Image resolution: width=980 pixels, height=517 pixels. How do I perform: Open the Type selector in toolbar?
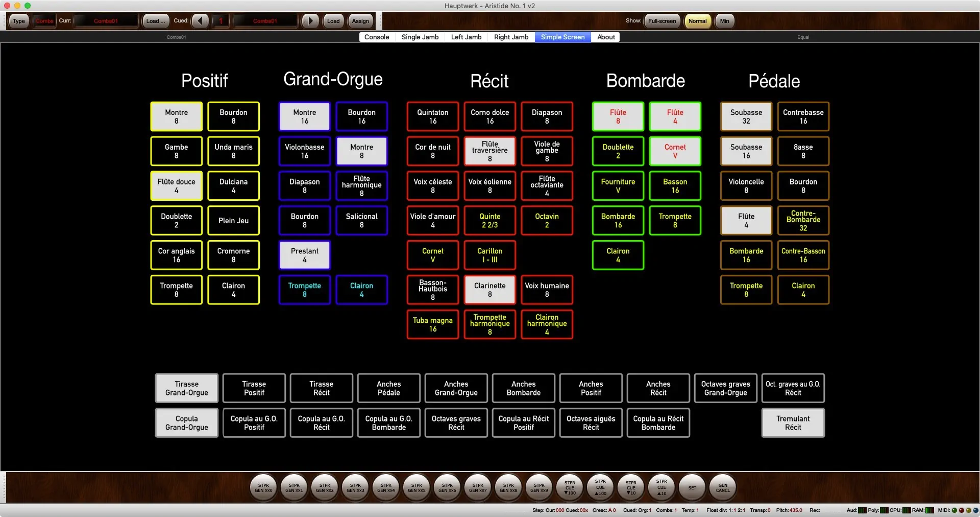point(19,21)
